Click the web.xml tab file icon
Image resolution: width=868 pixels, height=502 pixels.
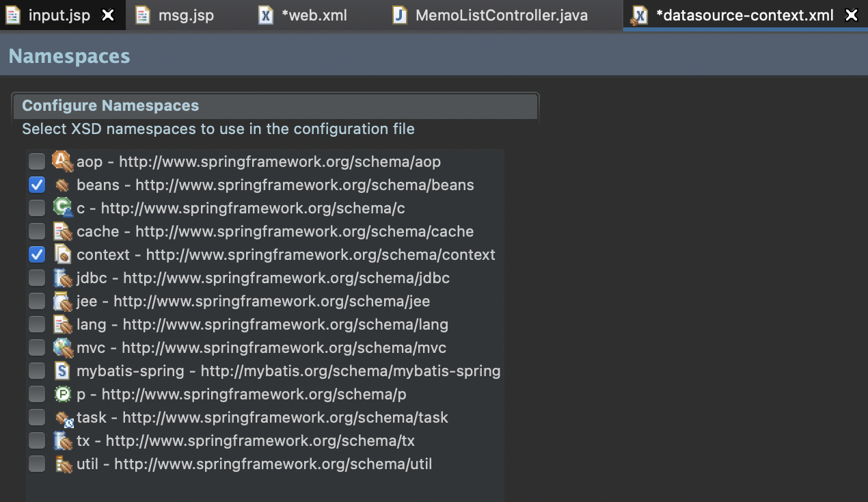pos(266,15)
